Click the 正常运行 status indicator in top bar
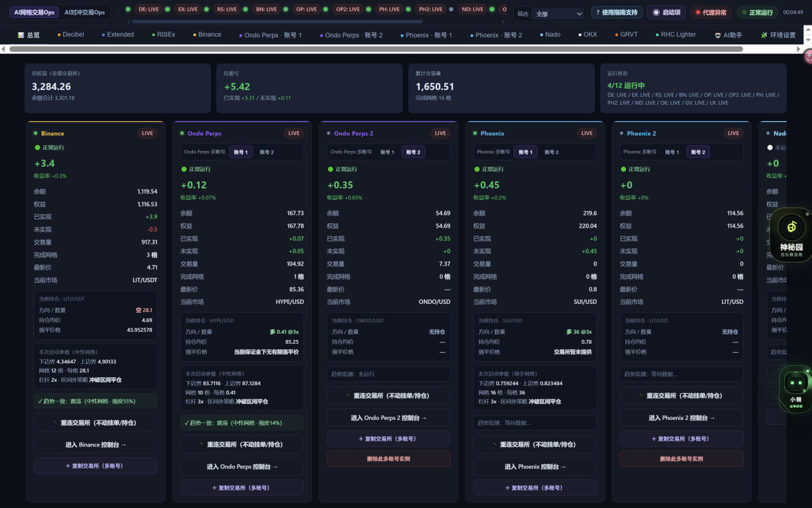812x508 pixels. pyautogui.click(x=757, y=12)
